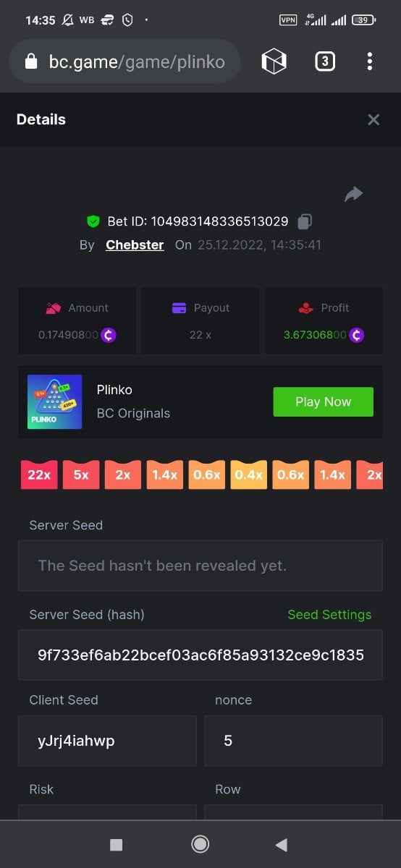Tap the cube extension icon
The image size is (401, 868).
pyautogui.click(x=274, y=61)
